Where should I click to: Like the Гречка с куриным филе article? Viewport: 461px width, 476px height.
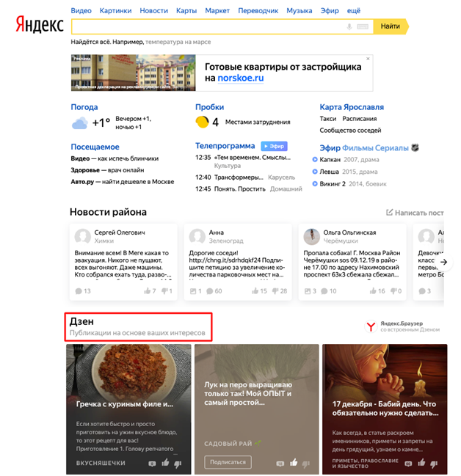pos(165,463)
